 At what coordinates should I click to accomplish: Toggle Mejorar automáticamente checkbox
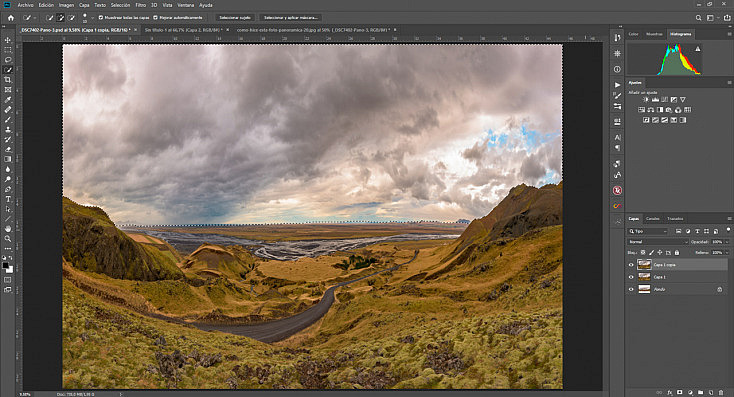(155, 18)
